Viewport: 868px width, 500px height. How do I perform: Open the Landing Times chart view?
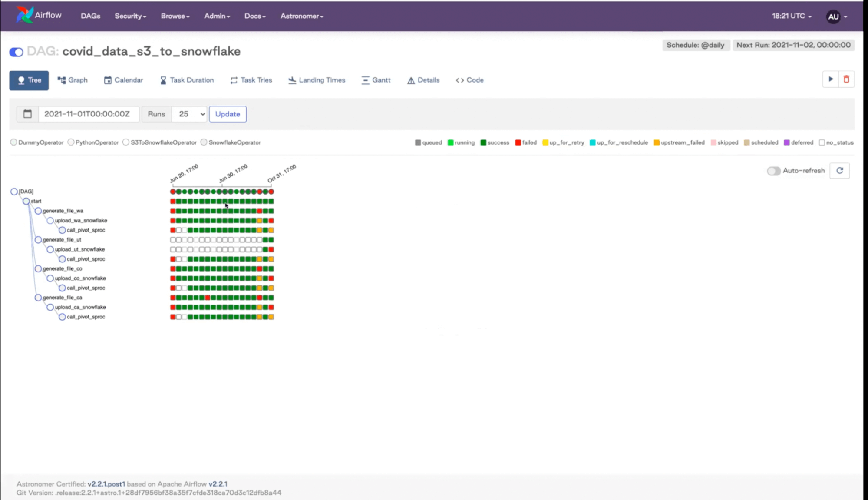(x=317, y=80)
